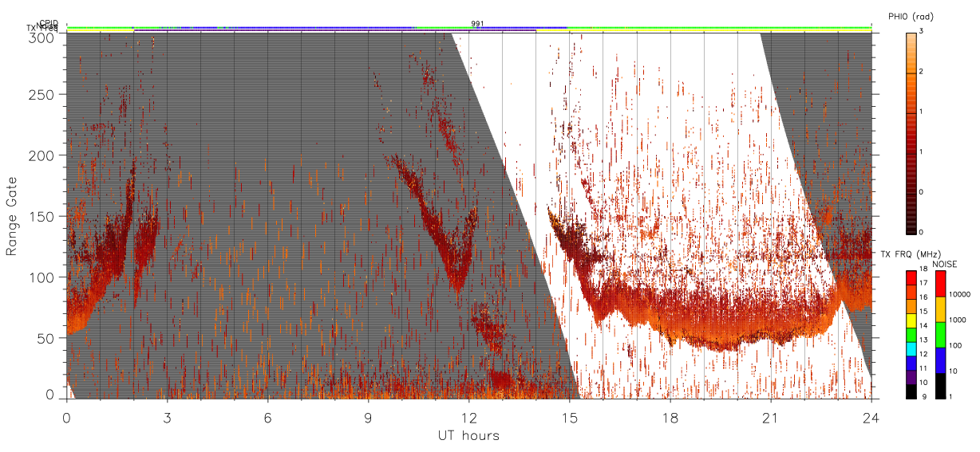980x452 pixels.
Task: Click the 0 tick on Range Gate axis
Action: point(49,394)
